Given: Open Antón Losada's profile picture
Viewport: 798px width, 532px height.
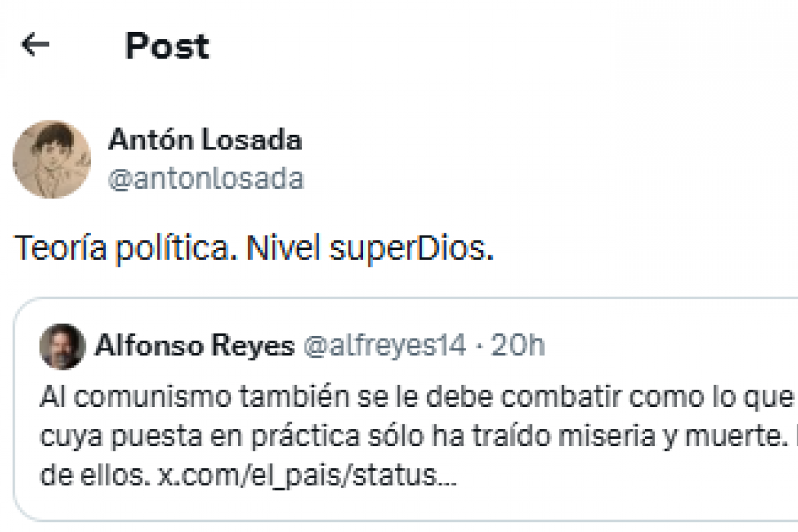Looking at the screenshot, I should point(52,160).
